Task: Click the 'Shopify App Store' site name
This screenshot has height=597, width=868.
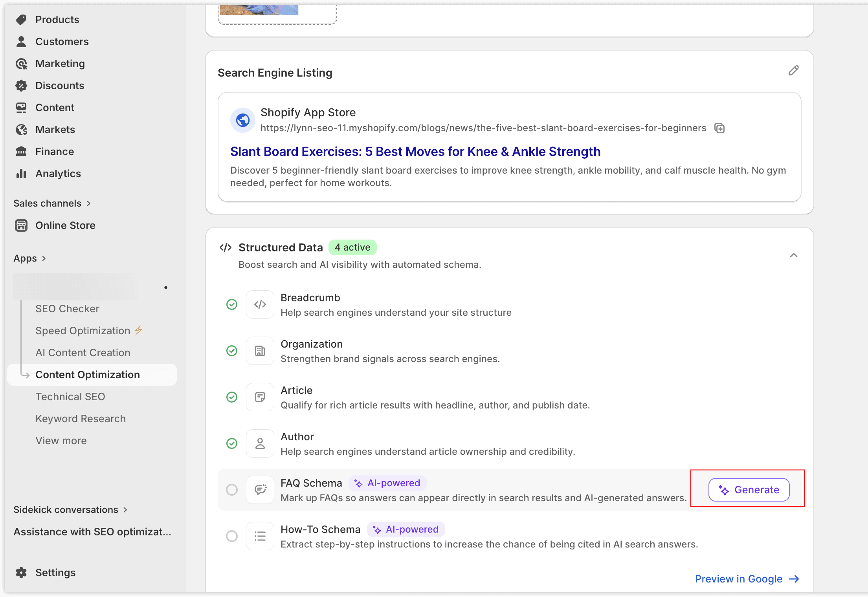Action: [308, 113]
